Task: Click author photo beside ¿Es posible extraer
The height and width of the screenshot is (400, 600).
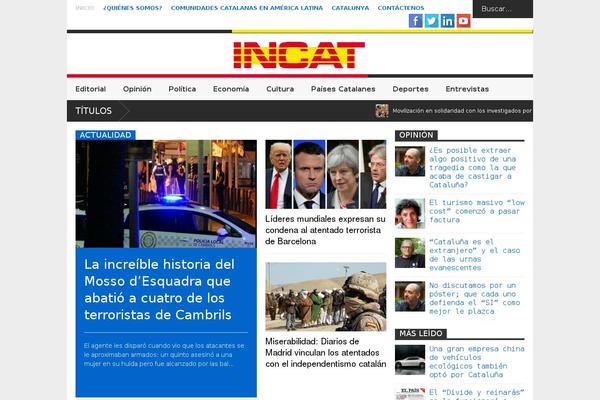Action: click(410, 161)
